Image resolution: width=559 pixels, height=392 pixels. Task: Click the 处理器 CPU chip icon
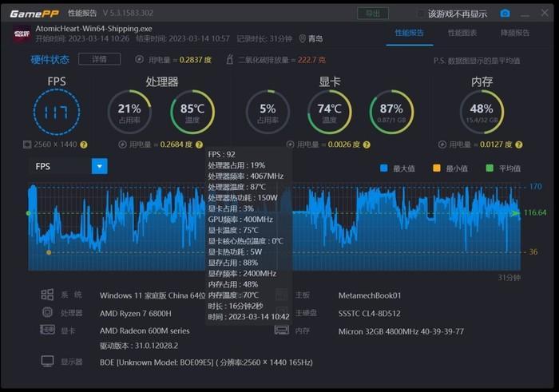coord(47,312)
